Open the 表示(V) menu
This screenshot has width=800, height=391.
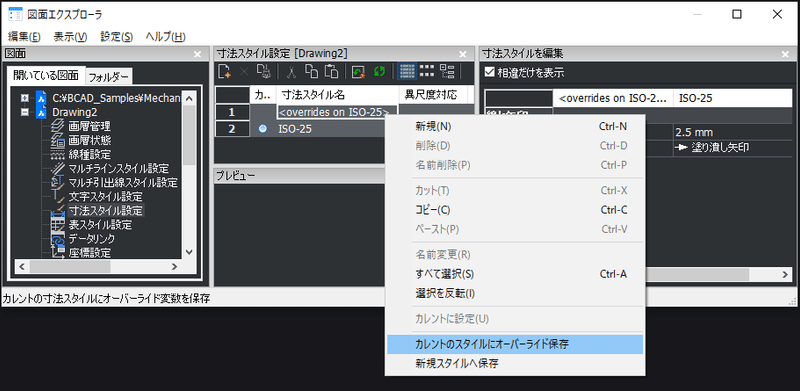(70, 37)
